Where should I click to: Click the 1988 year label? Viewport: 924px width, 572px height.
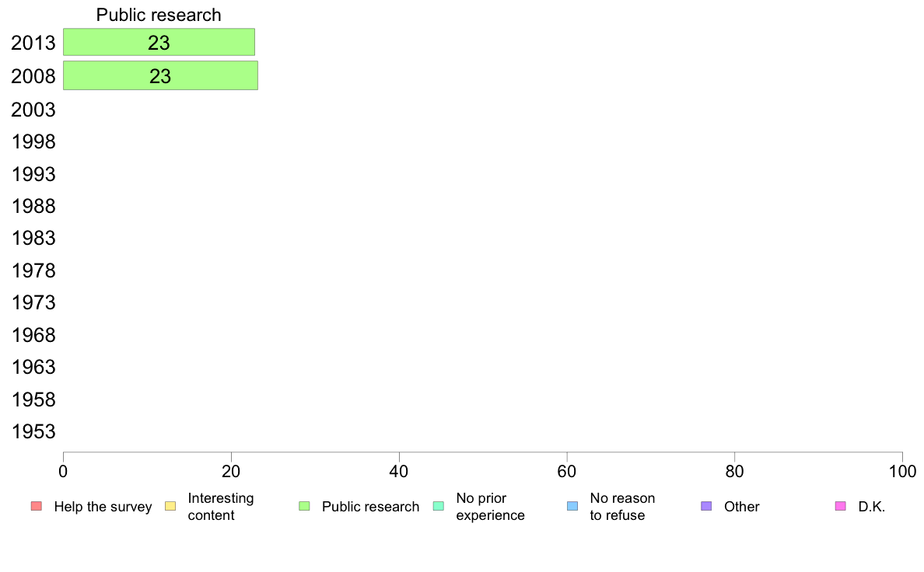(x=33, y=206)
